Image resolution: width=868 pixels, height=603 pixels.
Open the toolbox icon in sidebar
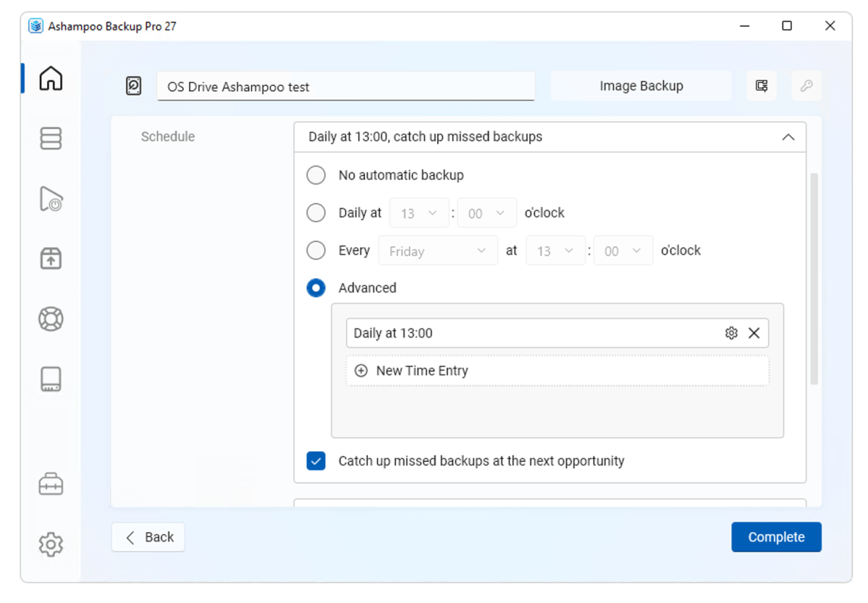pos(51,484)
